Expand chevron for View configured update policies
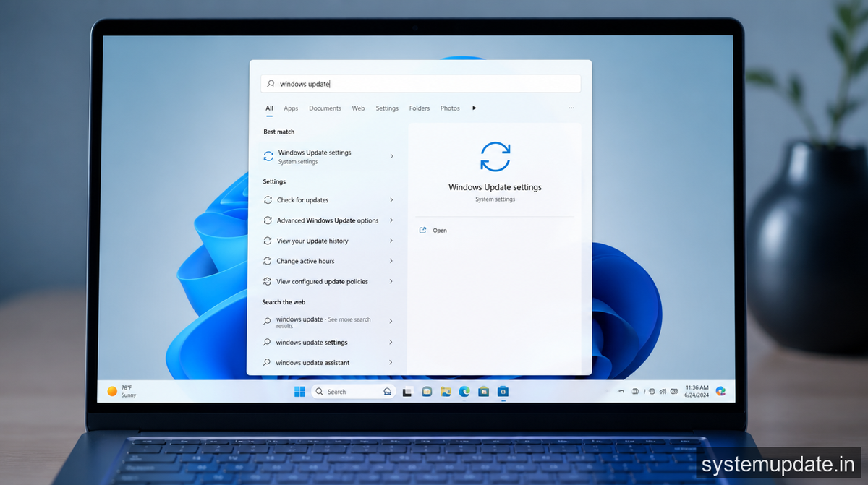This screenshot has width=868, height=485. point(391,281)
